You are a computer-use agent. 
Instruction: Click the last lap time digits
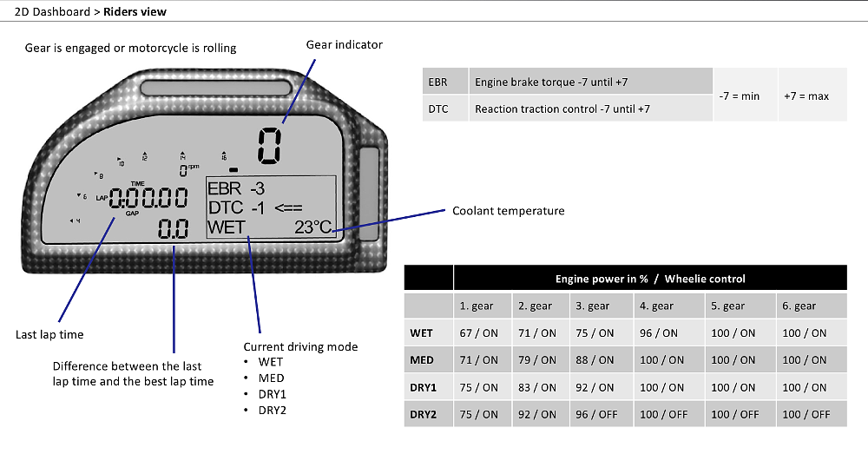(x=148, y=198)
